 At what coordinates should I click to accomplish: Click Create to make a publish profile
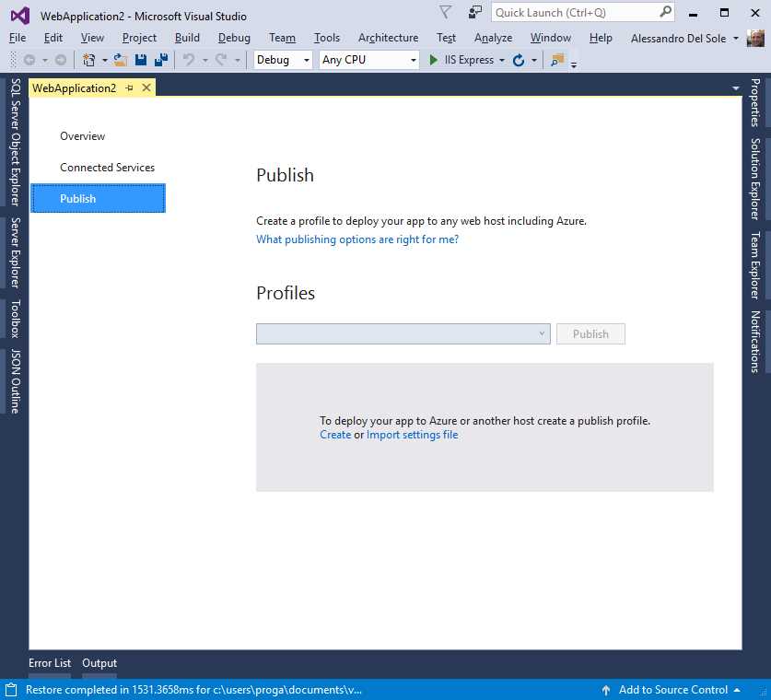[335, 434]
